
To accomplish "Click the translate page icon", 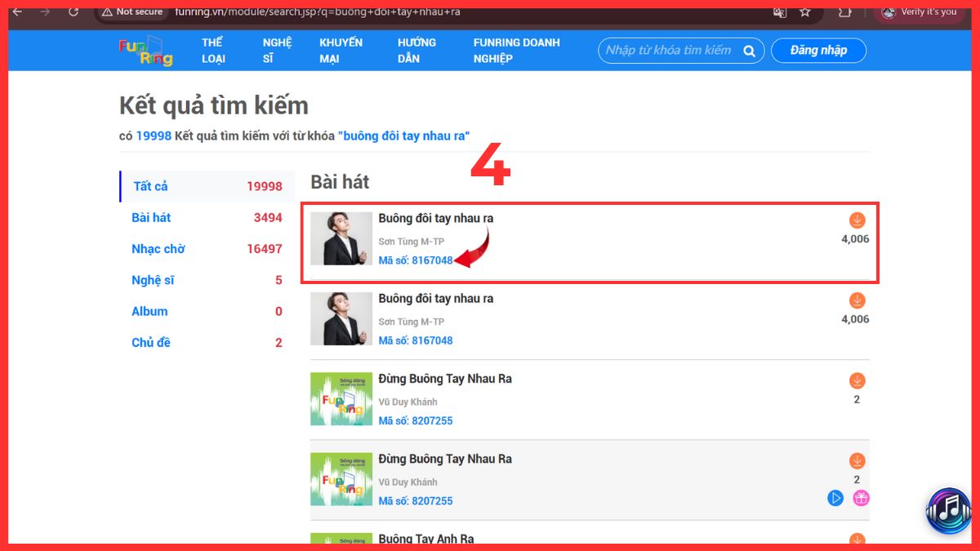I will [x=779, y=12].
